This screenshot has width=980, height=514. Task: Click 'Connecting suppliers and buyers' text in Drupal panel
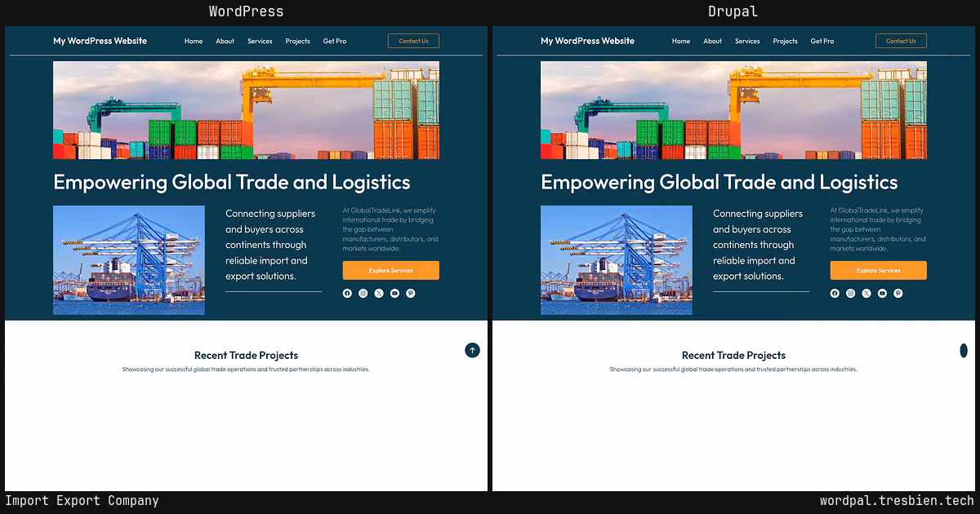coord(758,245)
